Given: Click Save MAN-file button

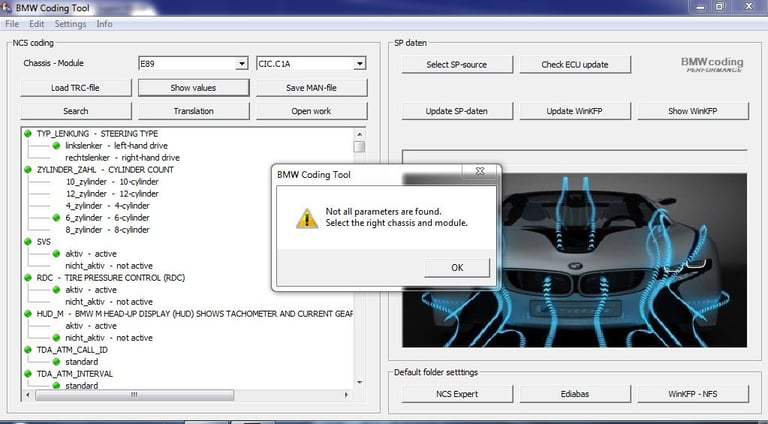Looking at the screenshot, I should (x=311, y=88).
